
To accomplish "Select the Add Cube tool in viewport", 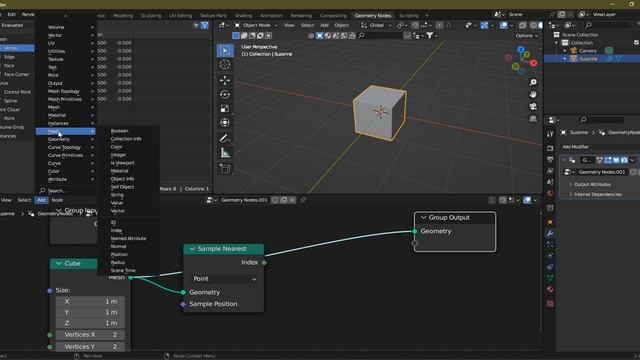I will (x=225, y=169).
